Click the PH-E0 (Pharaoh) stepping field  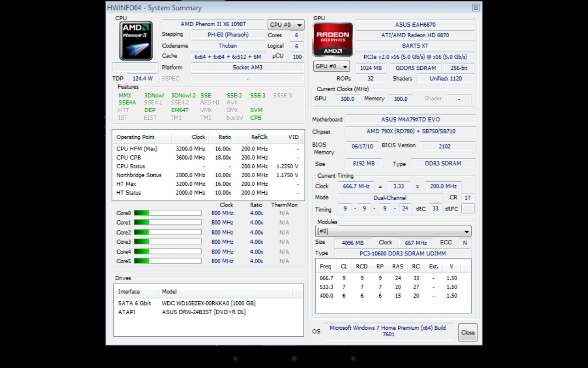228,34
